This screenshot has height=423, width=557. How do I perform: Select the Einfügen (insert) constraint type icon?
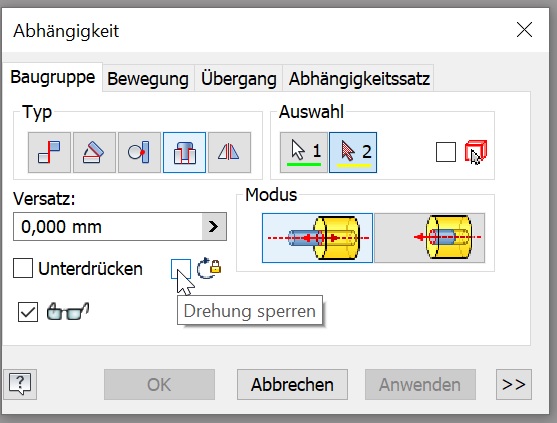[184, 152]
